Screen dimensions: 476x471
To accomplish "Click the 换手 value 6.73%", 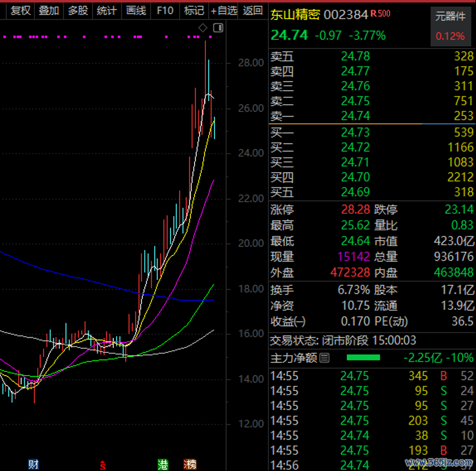I will [x=354, y=290].
